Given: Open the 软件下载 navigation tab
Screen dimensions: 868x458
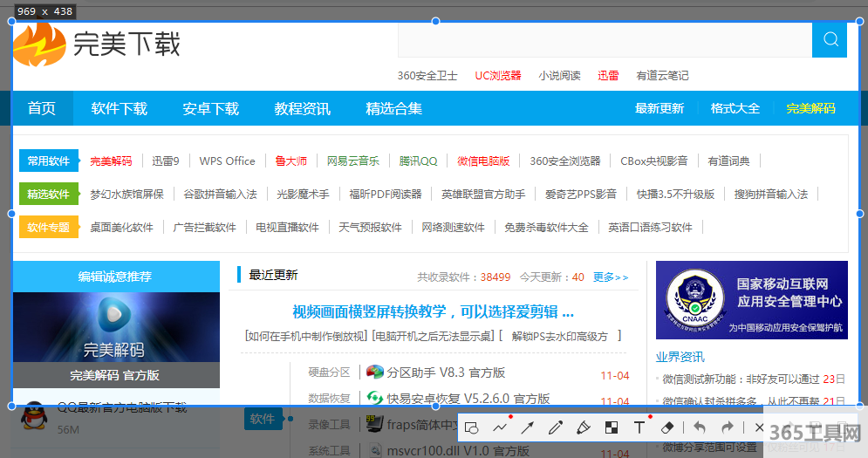Looking at the screenshot, I should coord(120,109).
